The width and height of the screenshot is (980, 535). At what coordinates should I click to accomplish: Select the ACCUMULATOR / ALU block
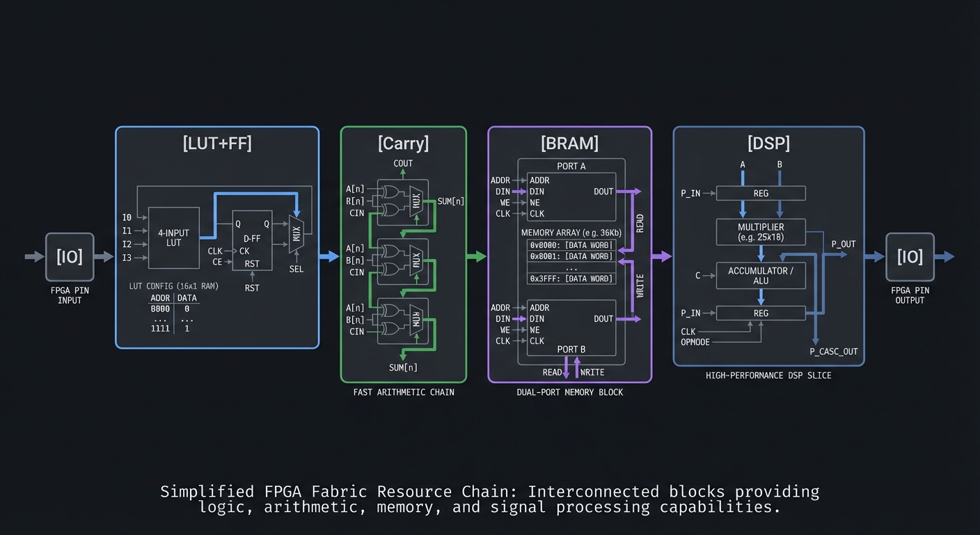761,275
